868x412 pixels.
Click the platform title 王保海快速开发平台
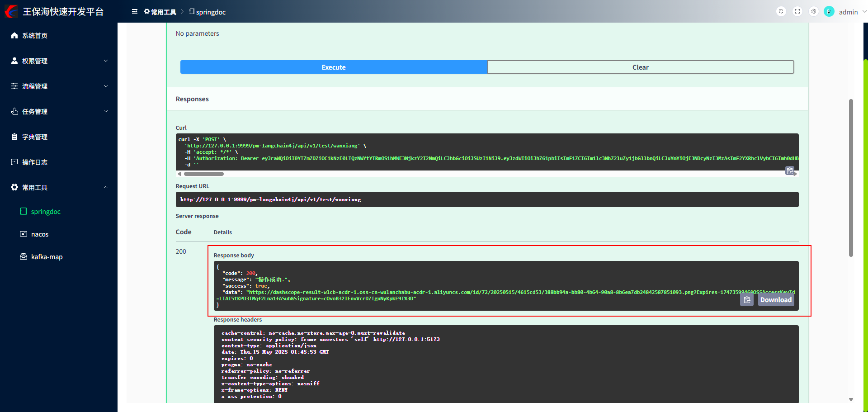tap(63, 12)
